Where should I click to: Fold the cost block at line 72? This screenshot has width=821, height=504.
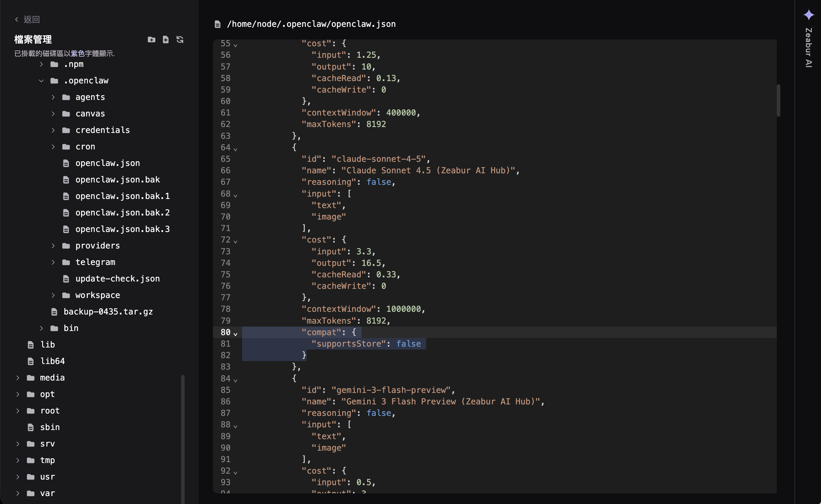point(235,241)
